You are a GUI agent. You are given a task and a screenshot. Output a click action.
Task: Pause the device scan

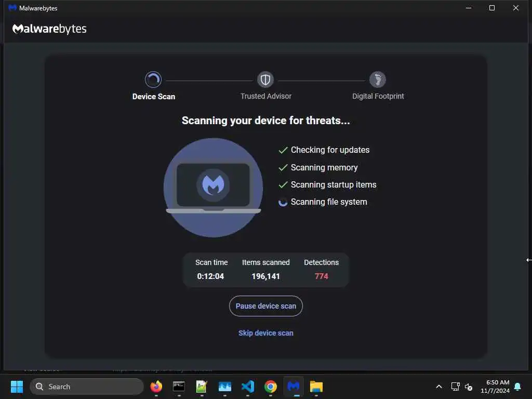click(265, 306)
